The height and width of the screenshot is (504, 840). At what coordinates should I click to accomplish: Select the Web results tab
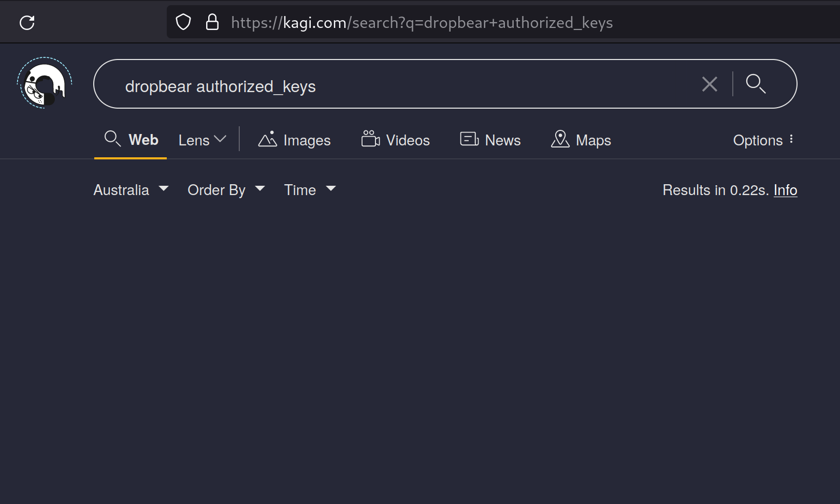[x=132, y=140]
